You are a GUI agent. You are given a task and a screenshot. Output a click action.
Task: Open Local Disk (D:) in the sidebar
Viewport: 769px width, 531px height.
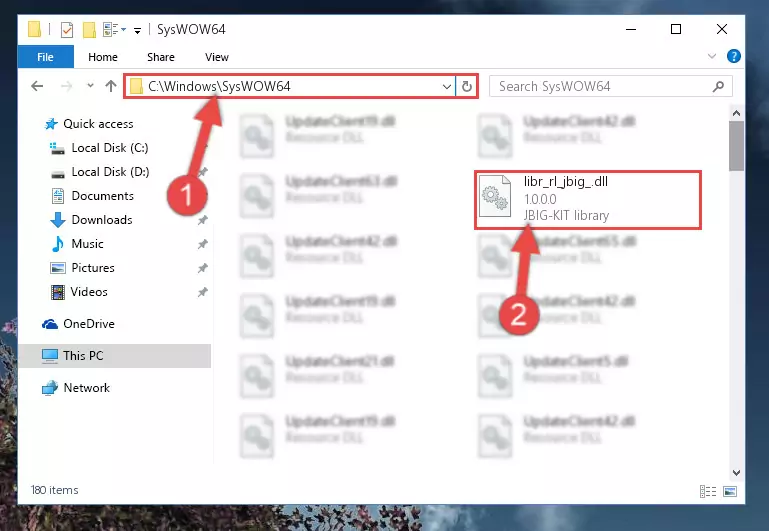(x=110, y=172)
